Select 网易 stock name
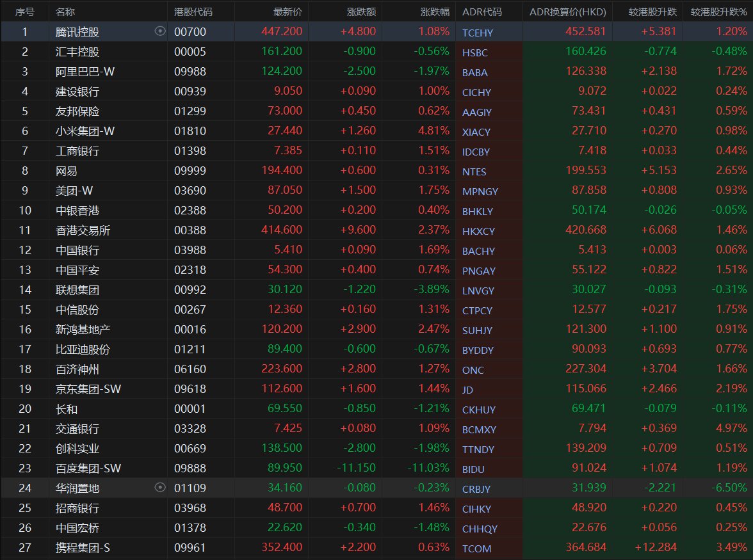 tap(67, 171)
